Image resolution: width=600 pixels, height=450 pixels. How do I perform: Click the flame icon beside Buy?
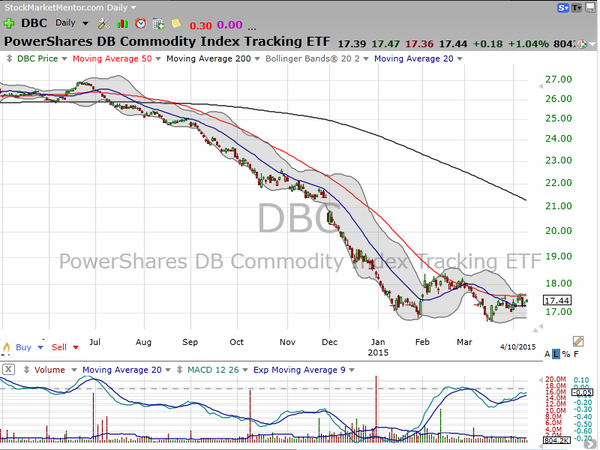[x=7, y=347]
